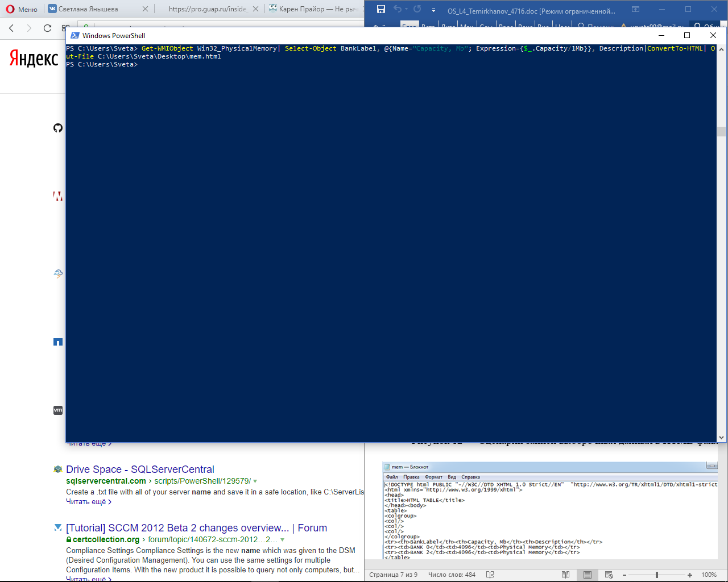Click the mem — Блокнот title icon

[387, 467]
